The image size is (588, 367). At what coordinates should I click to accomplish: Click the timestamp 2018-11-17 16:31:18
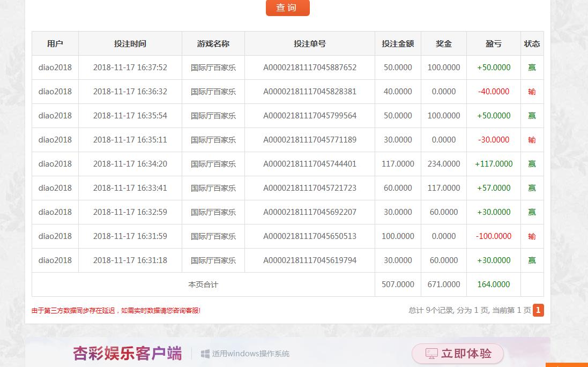130,260
